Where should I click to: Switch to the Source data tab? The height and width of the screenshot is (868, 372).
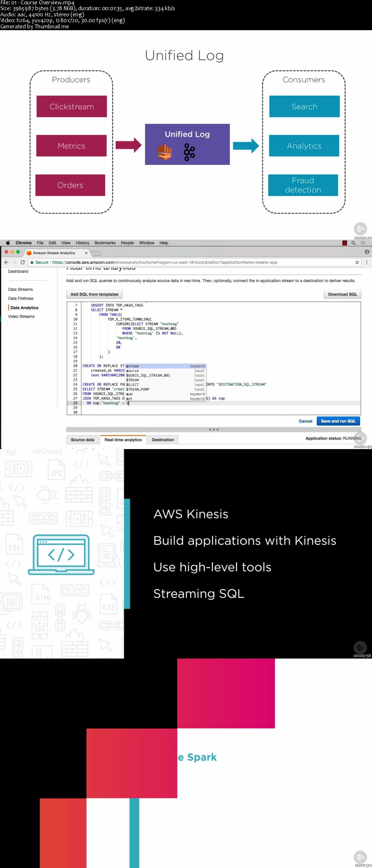pos(82,440)
